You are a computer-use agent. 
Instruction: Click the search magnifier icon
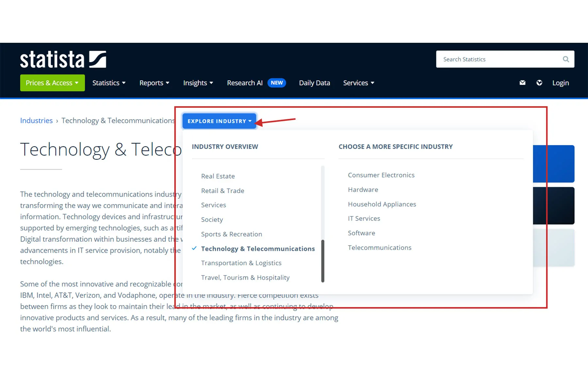566,59
